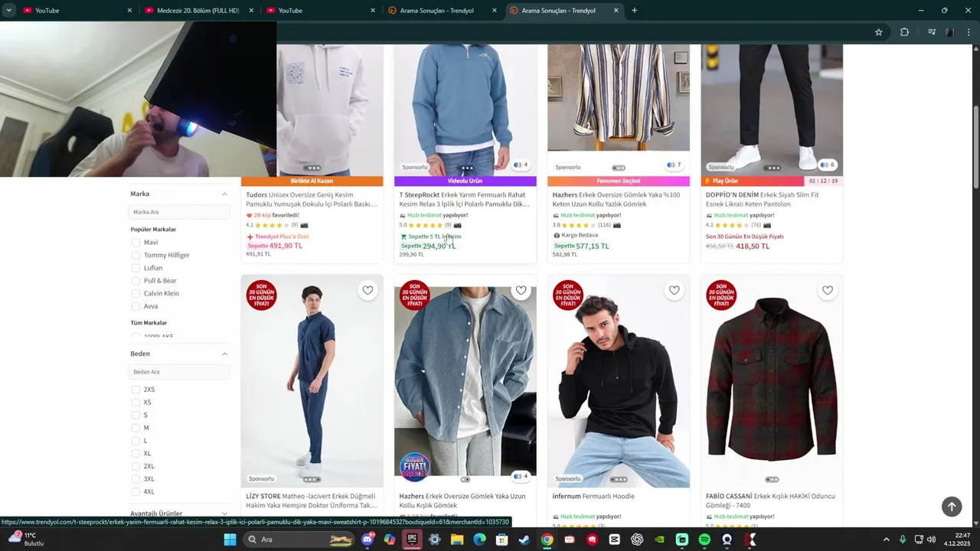Select the Pull & Bear brand checkbox
This screenshot has height=551, width=980.
[136, 281]
